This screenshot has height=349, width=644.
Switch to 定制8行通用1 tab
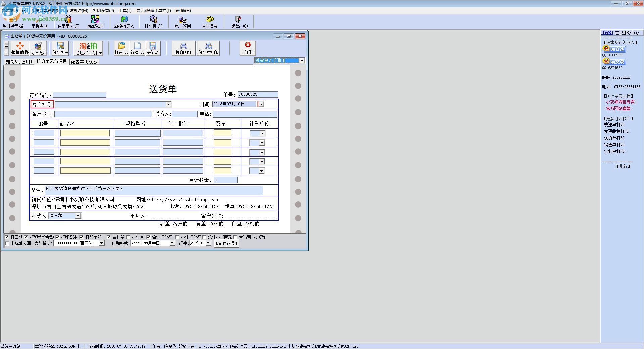[x=19, y=62]
